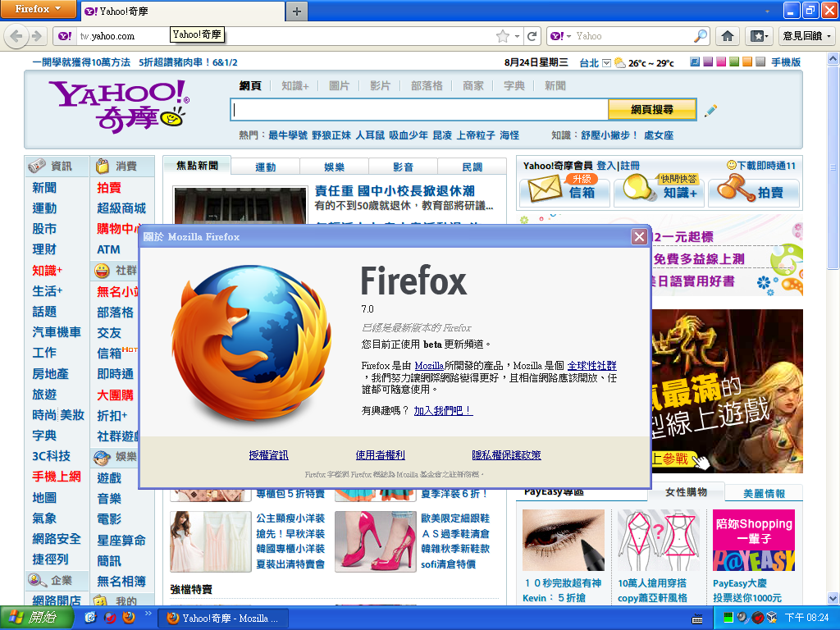Close the 關於 Mozilla Firefox dialog
The width and height of the screenshot is (840, 630).
point(639,236)
